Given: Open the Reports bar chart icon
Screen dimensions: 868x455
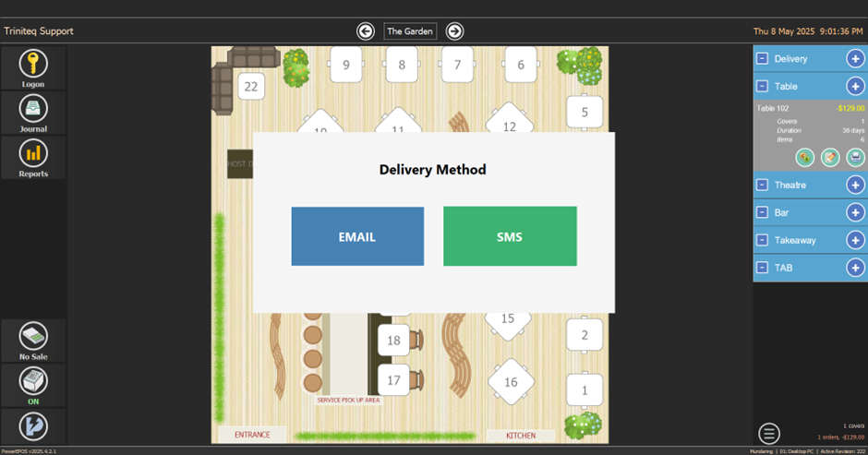Looking at the screenshot, I should 33,153.
